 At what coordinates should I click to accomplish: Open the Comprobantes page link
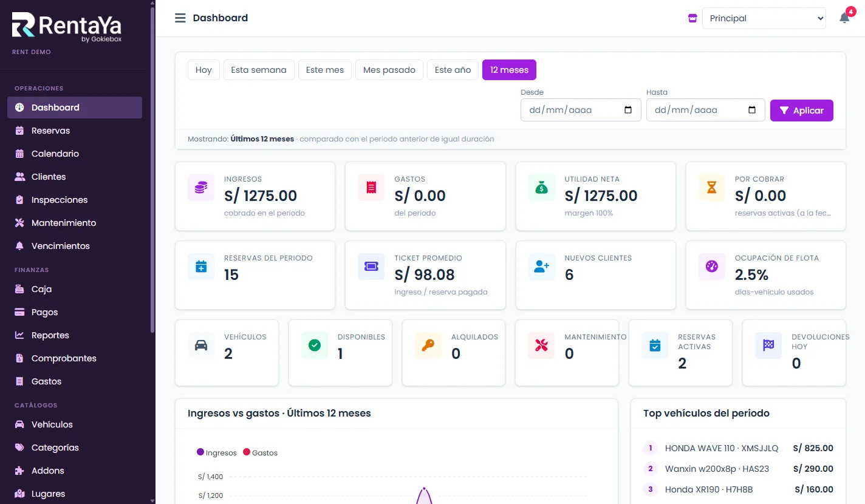pos(75,358)
